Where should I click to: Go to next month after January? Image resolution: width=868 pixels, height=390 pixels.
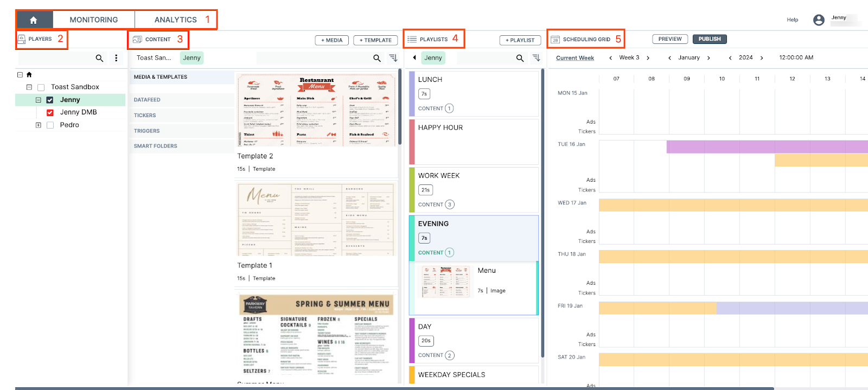point(709,58)
